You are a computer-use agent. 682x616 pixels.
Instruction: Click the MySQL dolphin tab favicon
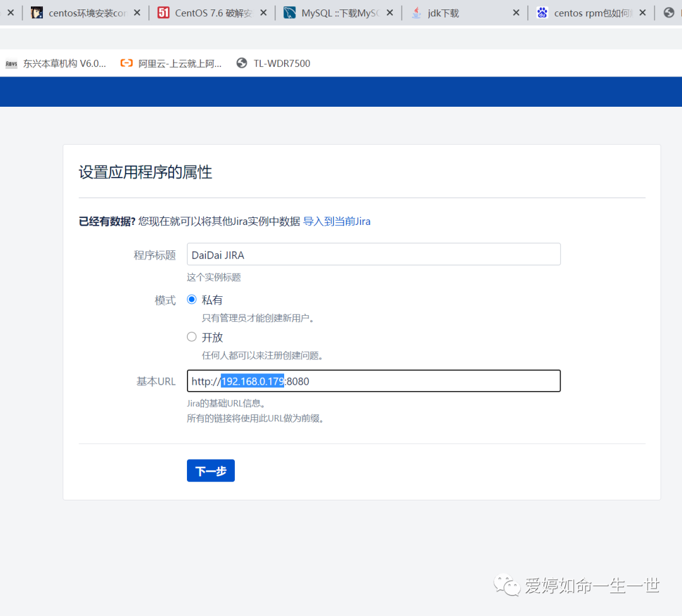click(x=290, y=13)
